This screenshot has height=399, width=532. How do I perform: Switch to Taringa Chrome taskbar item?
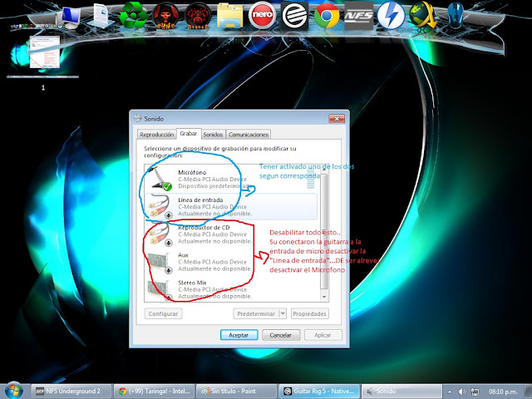154,392
